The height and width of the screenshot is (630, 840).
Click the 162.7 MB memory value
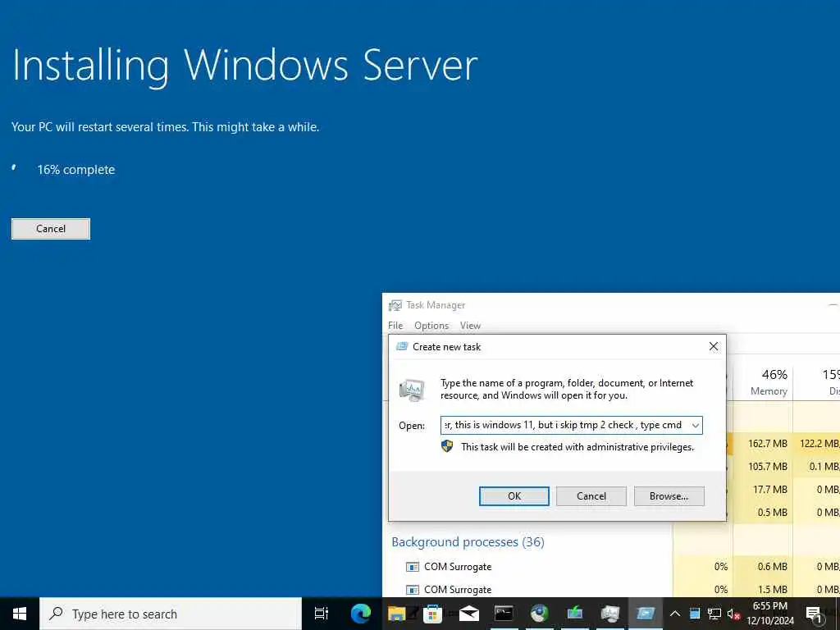[767, 444]
